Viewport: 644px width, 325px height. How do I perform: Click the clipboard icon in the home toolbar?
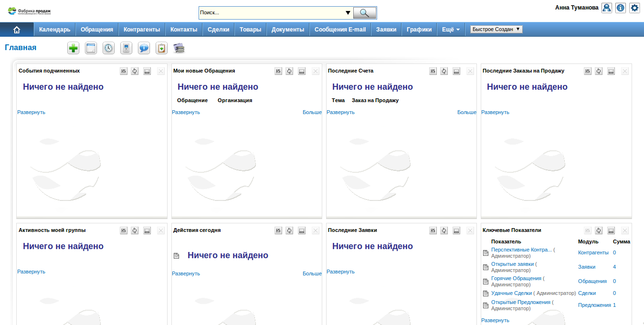[162, 48]
